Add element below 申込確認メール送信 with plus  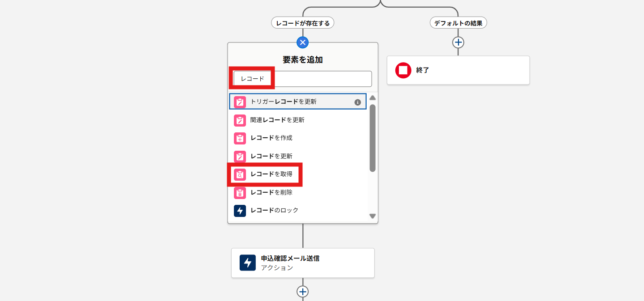click(x=303, y=292)
